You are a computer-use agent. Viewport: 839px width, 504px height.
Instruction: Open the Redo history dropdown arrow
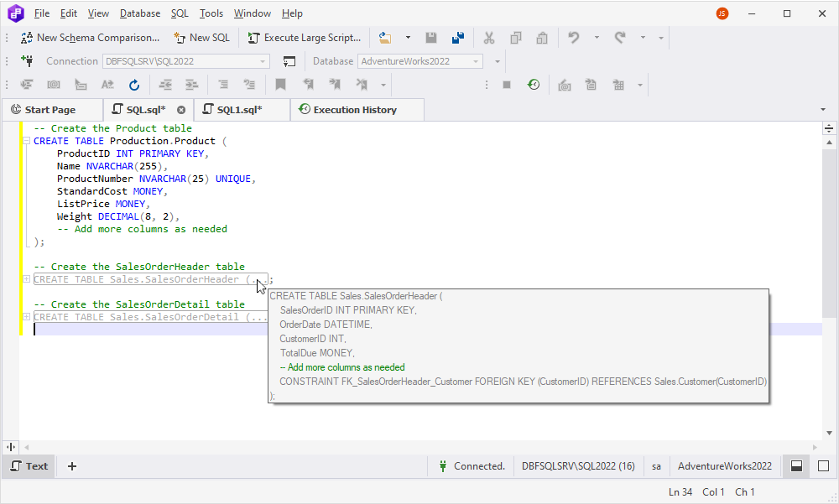point(643,38)
